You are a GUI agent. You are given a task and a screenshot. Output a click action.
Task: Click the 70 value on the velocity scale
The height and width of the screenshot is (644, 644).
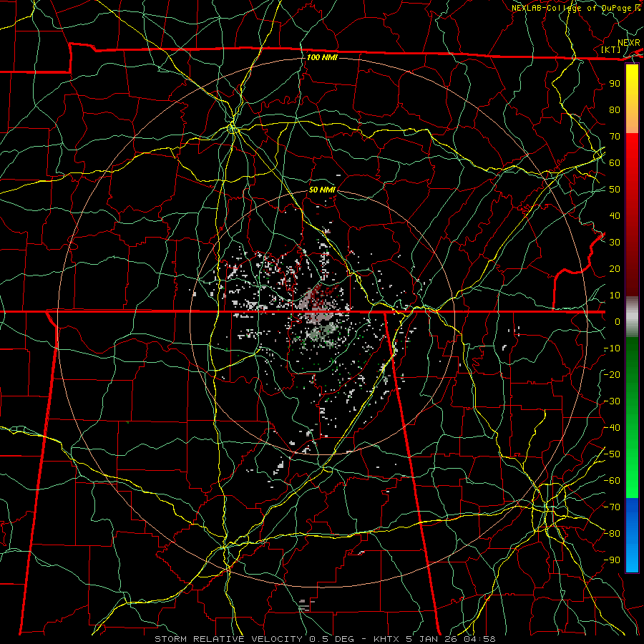615,137
